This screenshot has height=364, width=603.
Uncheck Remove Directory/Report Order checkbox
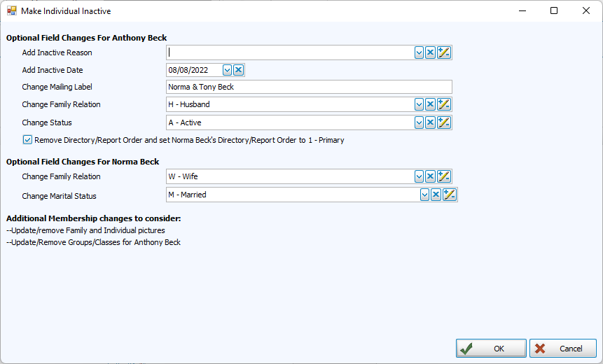[27, 140]
